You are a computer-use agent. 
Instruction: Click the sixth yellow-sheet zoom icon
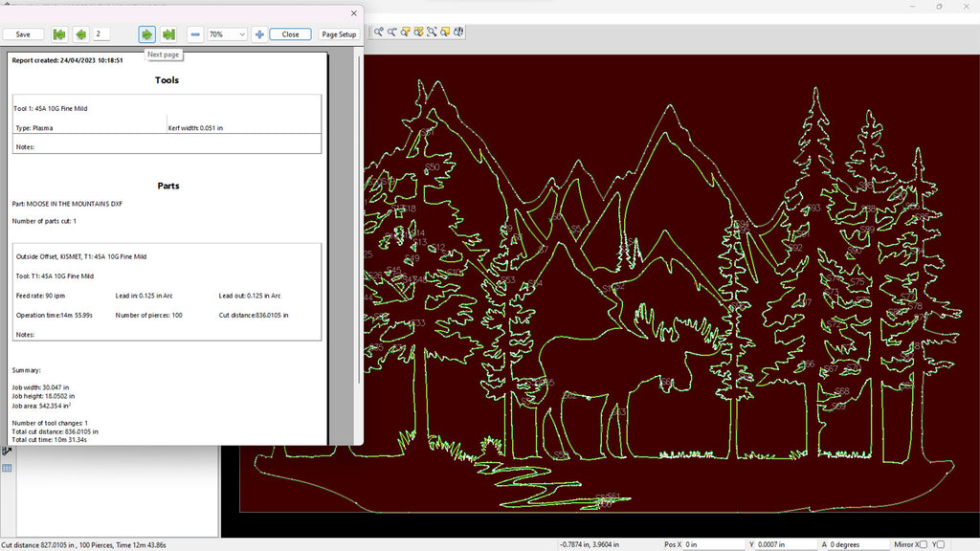pos(445,32)
